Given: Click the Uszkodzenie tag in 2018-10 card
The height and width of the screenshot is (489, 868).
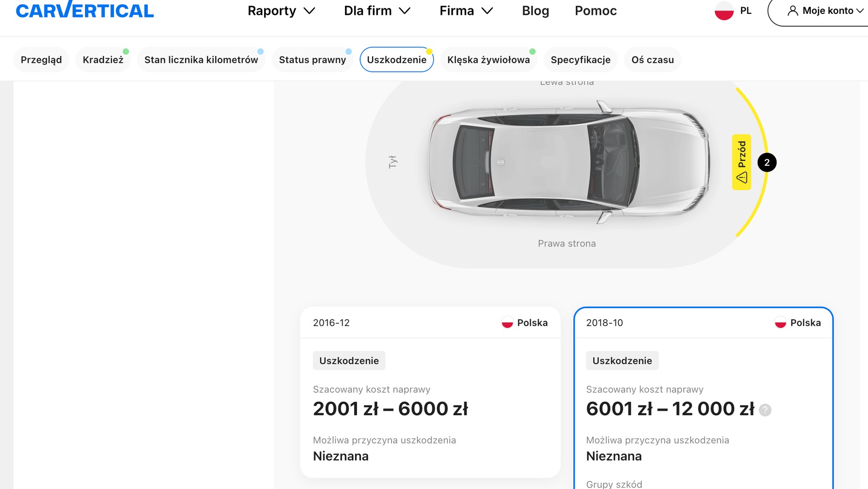Looking at the screenshot, I should click(622, 361).
